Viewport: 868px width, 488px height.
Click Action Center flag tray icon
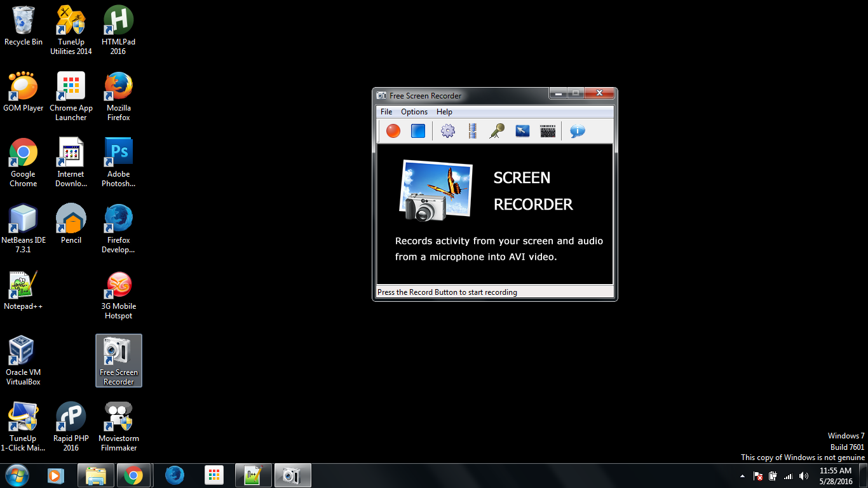pos(757,476)
